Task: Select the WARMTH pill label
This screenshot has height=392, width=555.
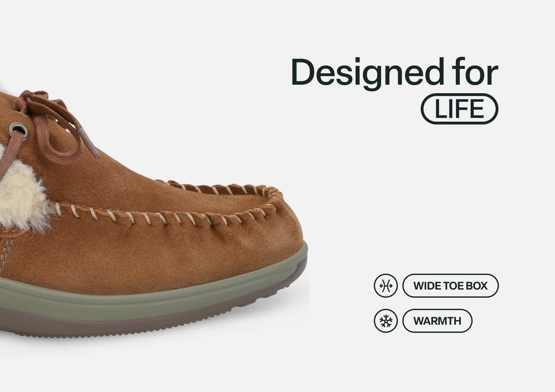Action: [x=437, y=321]
